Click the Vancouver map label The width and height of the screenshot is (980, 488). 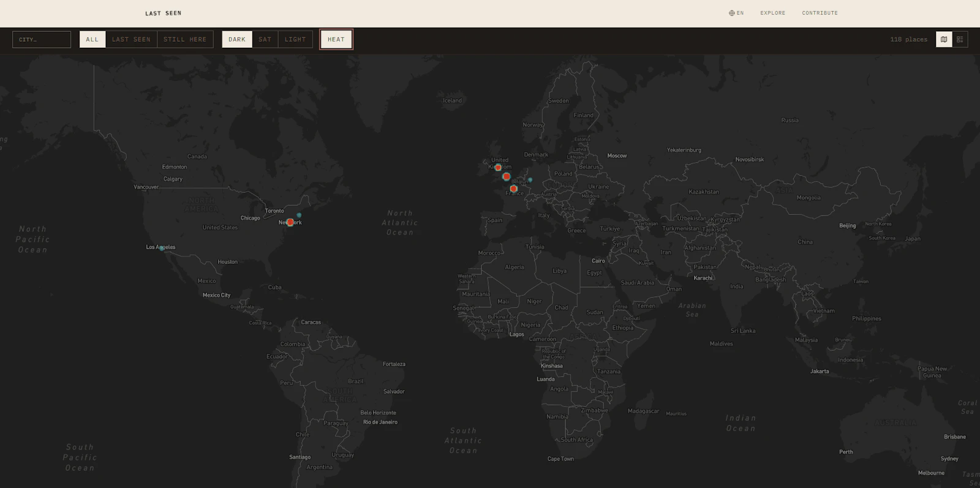pos(146,187)
